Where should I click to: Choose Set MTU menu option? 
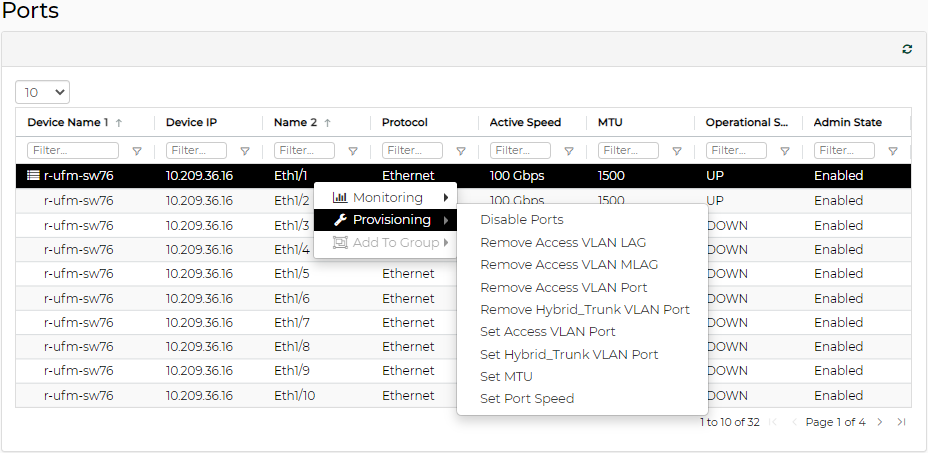[x=506, y=376]
